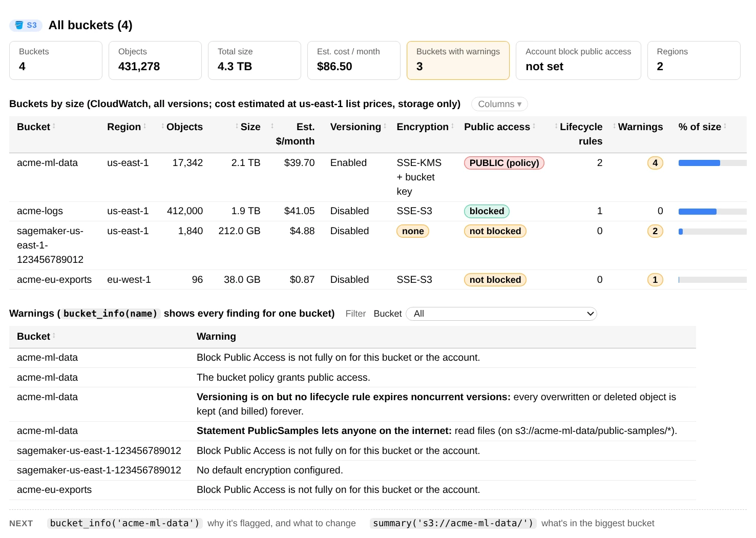
Task: Select the Buckets with warnings card
Action: tap(458, 60)
